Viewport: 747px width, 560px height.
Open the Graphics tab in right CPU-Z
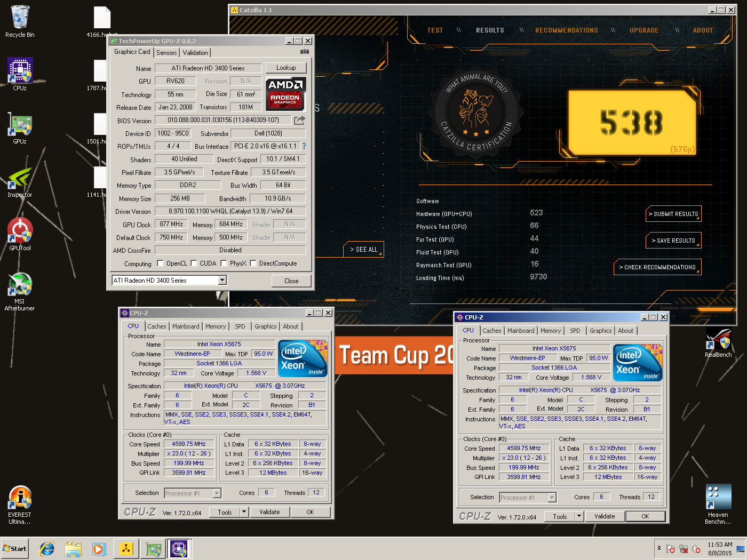pyautogui.click(x=601, y=331)
